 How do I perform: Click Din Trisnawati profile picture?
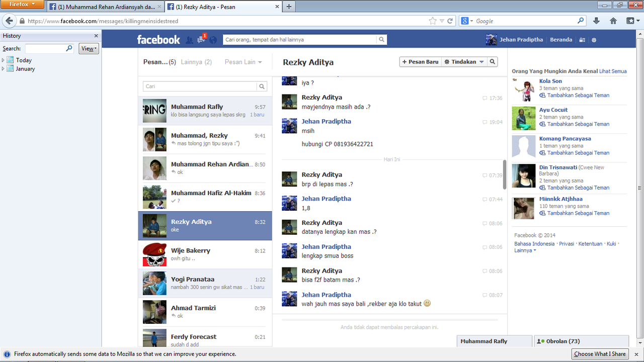(524, 176)
